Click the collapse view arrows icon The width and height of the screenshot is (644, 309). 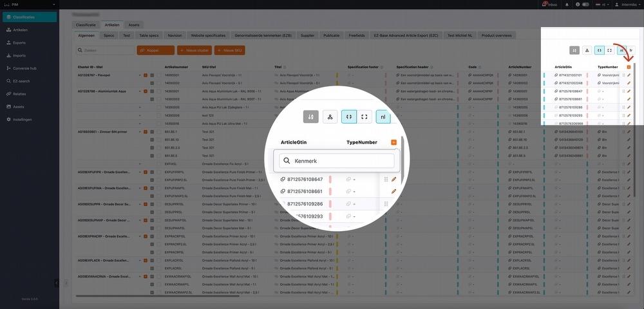point(348,117)
